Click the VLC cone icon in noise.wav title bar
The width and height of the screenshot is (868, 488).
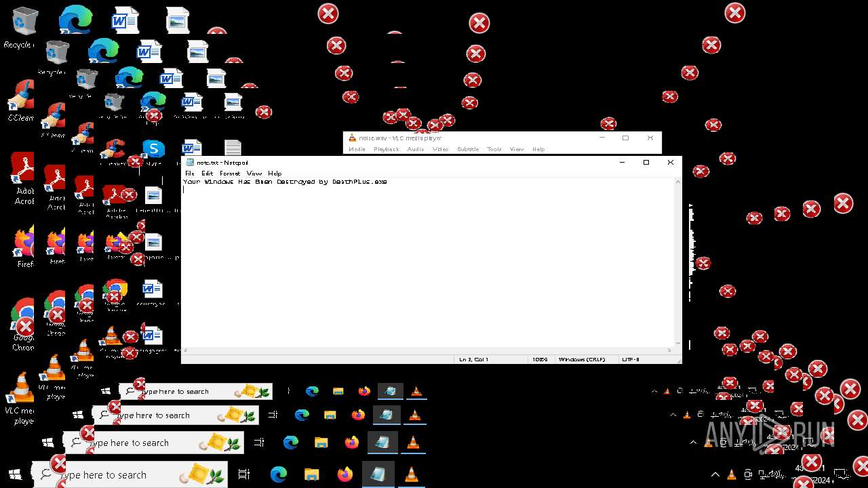[x=352, y=138]
